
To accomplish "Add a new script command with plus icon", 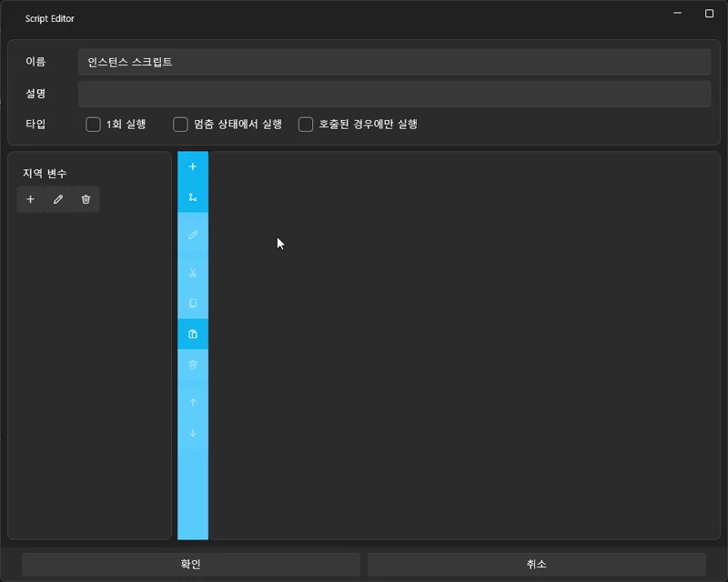I will pos(193,166).
